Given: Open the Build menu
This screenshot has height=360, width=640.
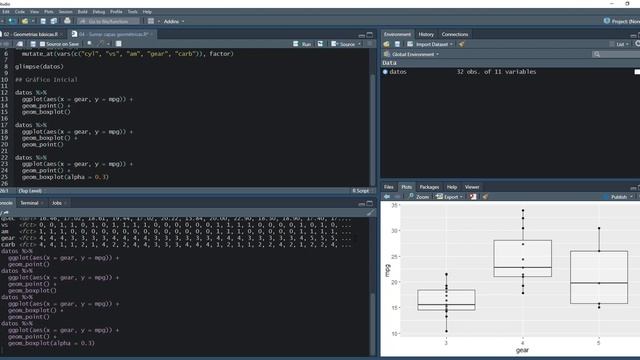Looking at the screenshot, I should click(x=82, y=12).
